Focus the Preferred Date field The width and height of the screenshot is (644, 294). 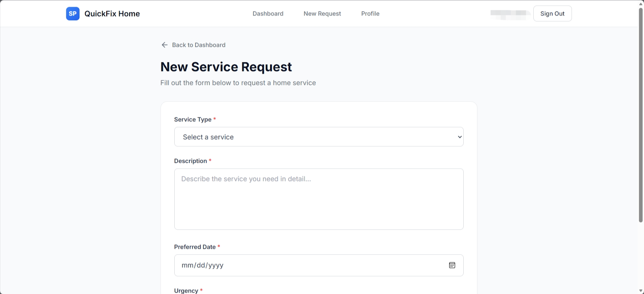319,265
